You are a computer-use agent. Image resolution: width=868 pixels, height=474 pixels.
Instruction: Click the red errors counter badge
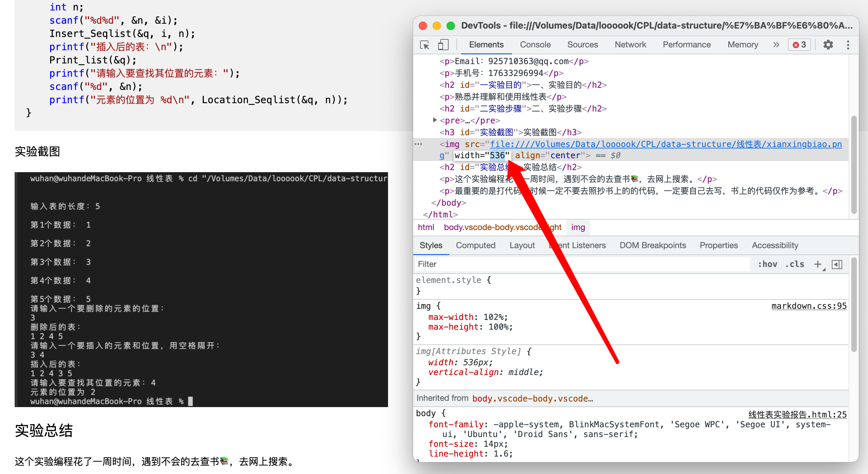coord(799,45)
